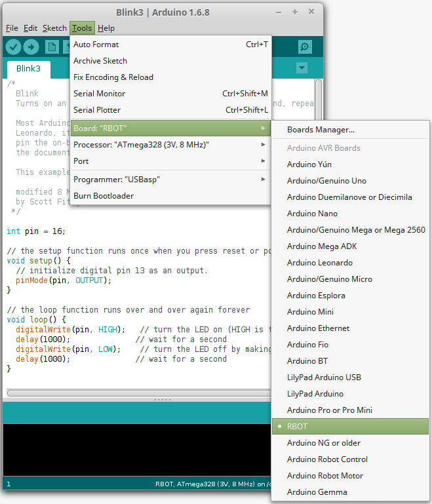Click the Verify checkmark toolbar icon

(x=14, y=47)
